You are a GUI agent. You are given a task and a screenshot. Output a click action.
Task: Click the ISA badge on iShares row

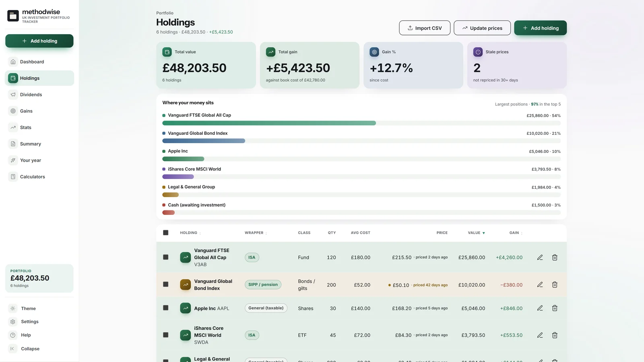(x=252, y=335)
